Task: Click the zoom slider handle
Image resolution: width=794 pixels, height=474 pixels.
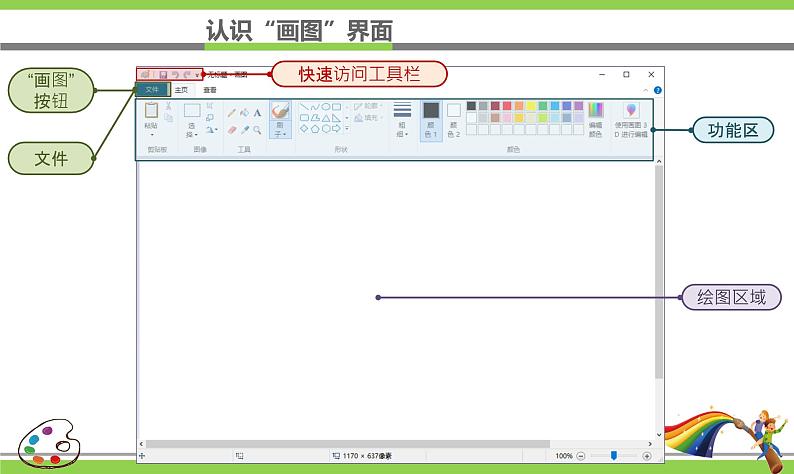Action: (614, 456)
